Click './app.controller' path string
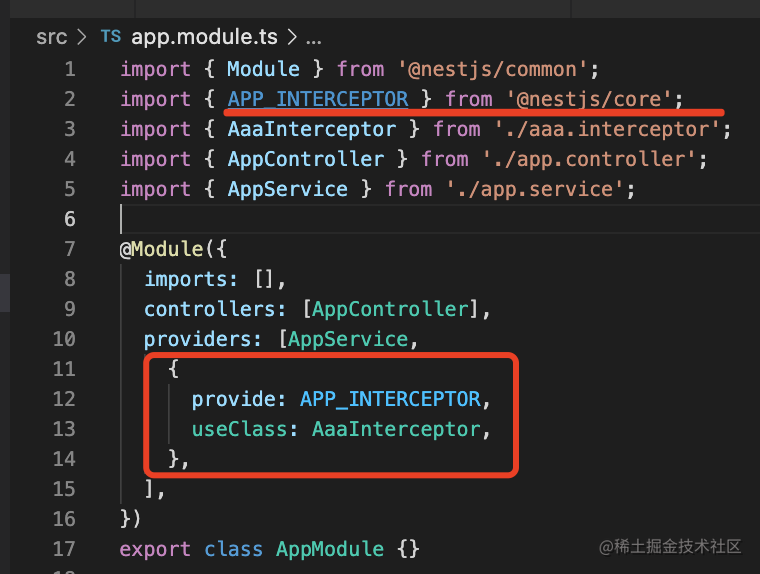 click(589, 159)
